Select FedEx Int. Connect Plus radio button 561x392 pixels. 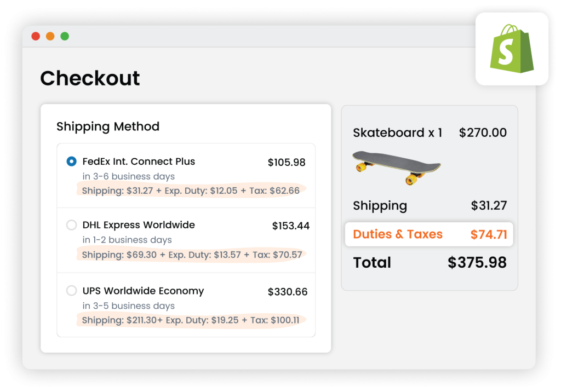(x=71, y=162)
